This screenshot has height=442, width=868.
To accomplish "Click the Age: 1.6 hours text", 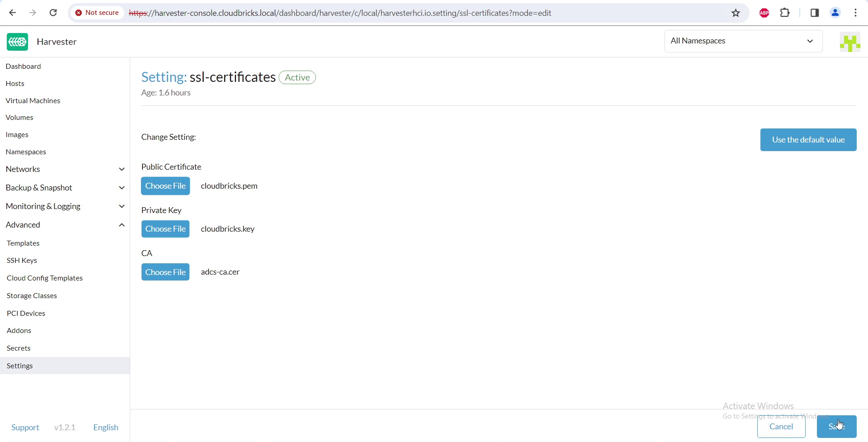I will coord(166,93).
